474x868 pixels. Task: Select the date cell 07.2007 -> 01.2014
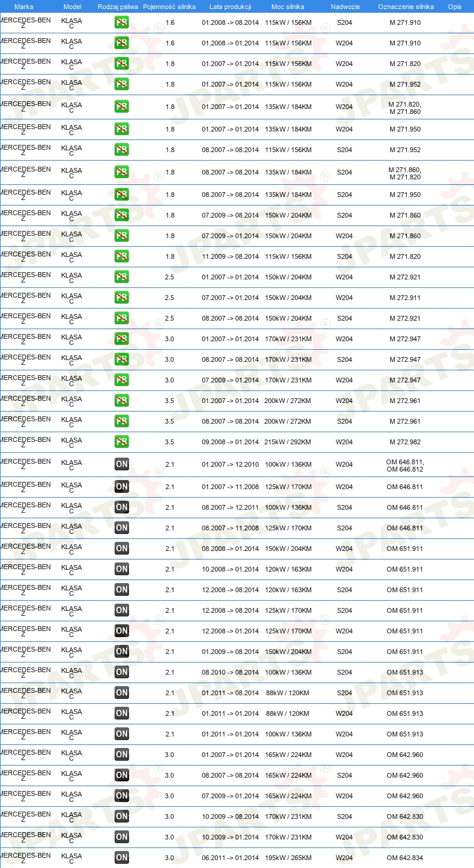(230, 298)
